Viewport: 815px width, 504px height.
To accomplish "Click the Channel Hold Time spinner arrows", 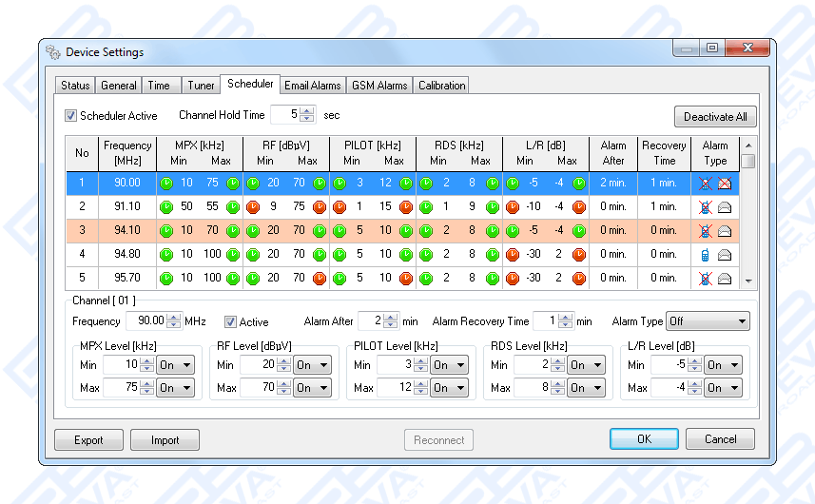I will click(x=306, y=115).
